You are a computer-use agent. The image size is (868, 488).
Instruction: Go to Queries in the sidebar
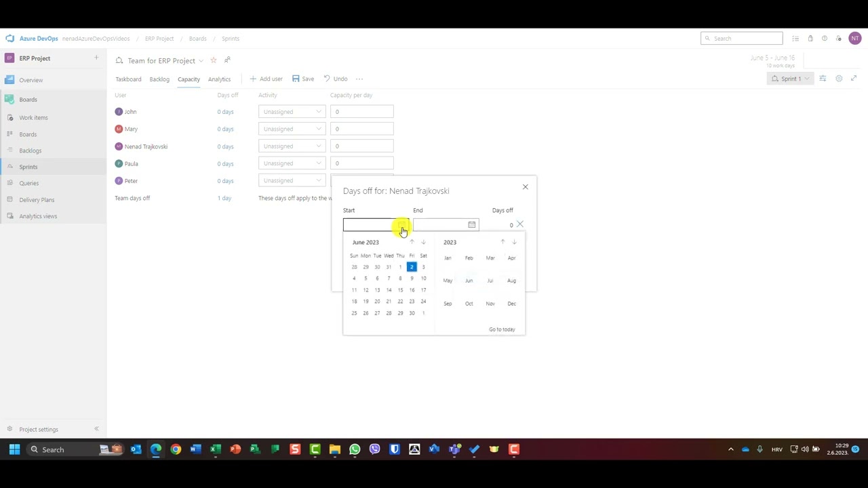tap(29, 183)
